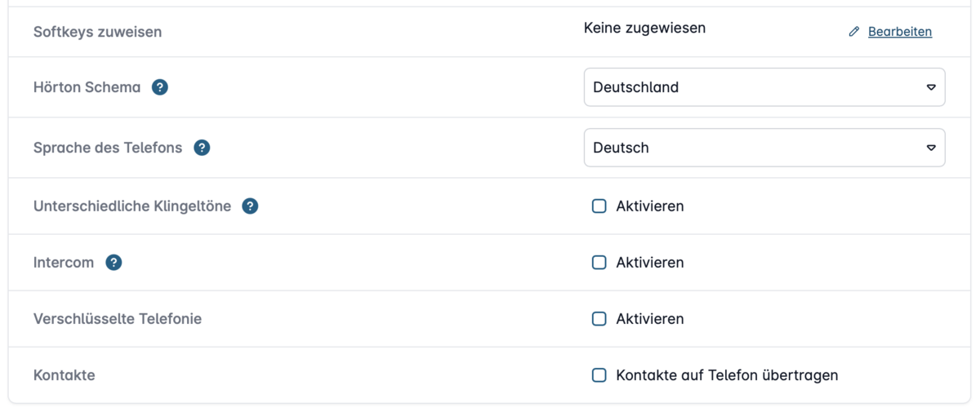
Task: Click the Softkeys zuweisen row label
Action: pyautogui.click(x=98, y=32)
